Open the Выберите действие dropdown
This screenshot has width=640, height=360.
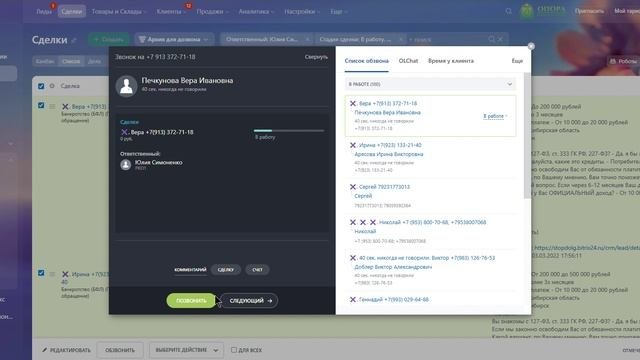click(186, 350)
